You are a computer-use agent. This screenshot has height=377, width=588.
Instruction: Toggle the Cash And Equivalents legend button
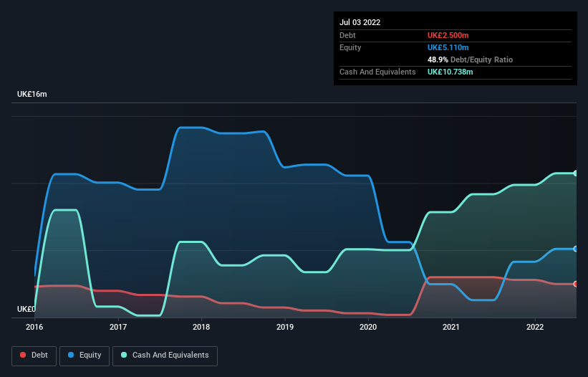point(165,355)
